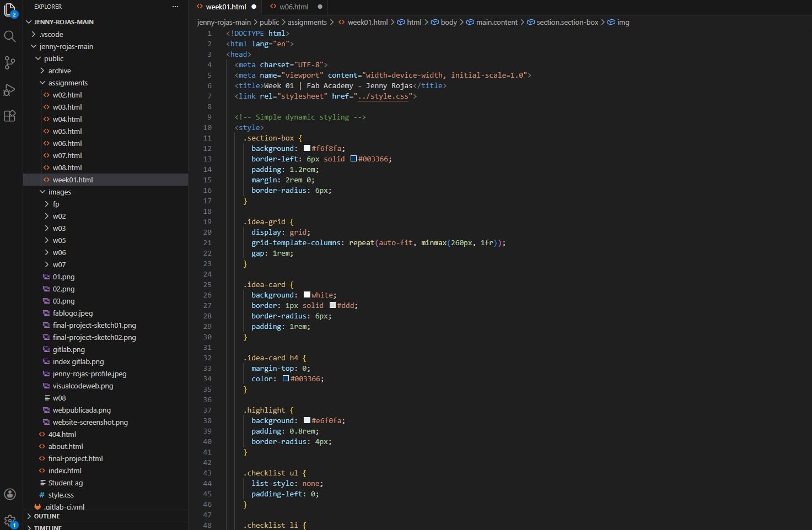
Task: Expand the w07 images folder
Action: [x=46, y=264]
